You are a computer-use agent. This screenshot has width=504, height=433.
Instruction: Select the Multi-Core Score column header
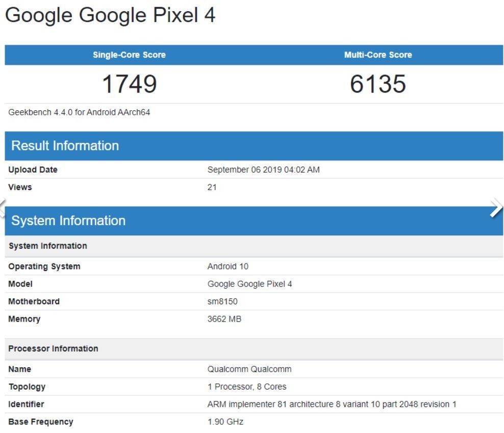[378, 55]
